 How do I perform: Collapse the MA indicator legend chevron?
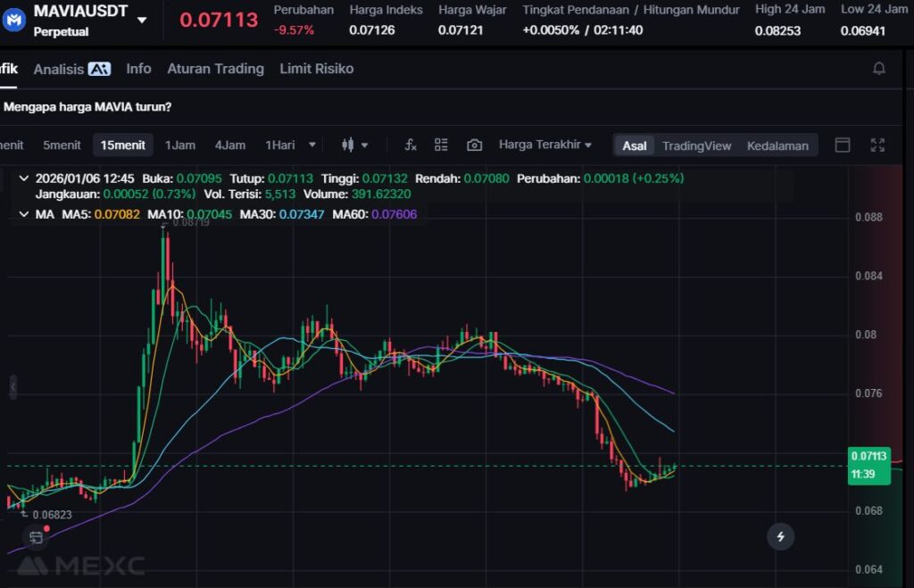pos(23,214)
